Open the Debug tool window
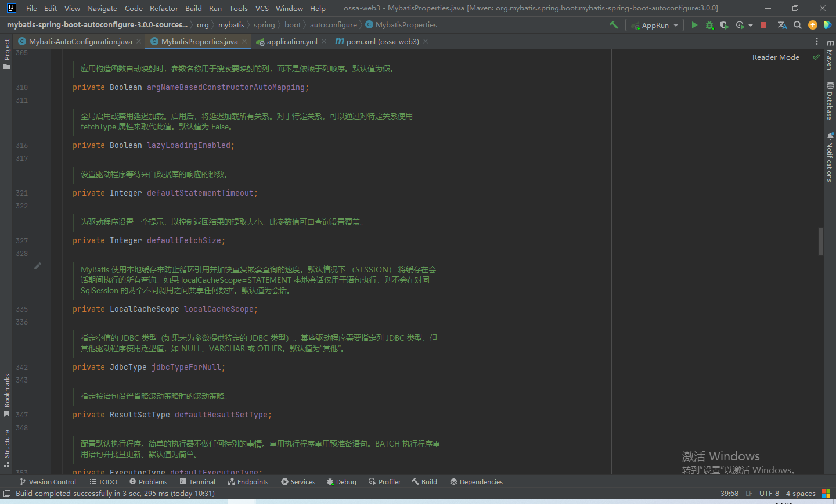 [x=341, y=481]
